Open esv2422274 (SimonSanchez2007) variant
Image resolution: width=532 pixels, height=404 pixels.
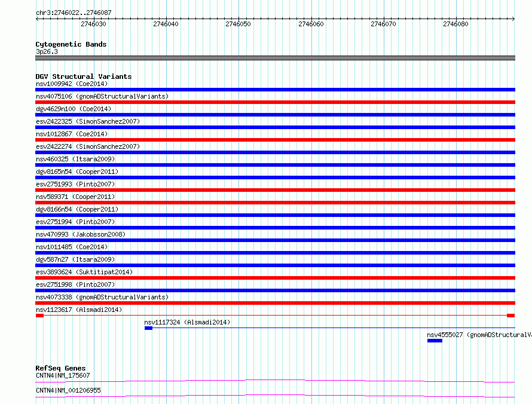coord(88,146)
